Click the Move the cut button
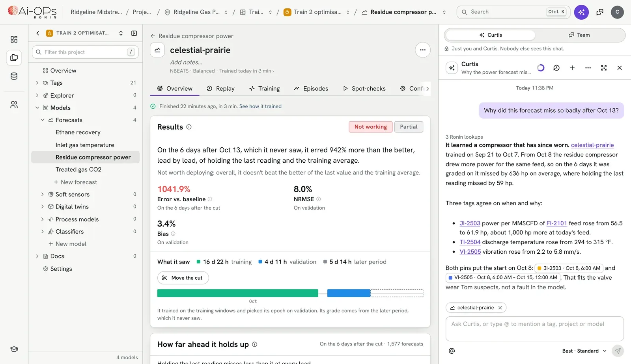Viewport: 631px width, 364px height. click(x=183, y=278)
